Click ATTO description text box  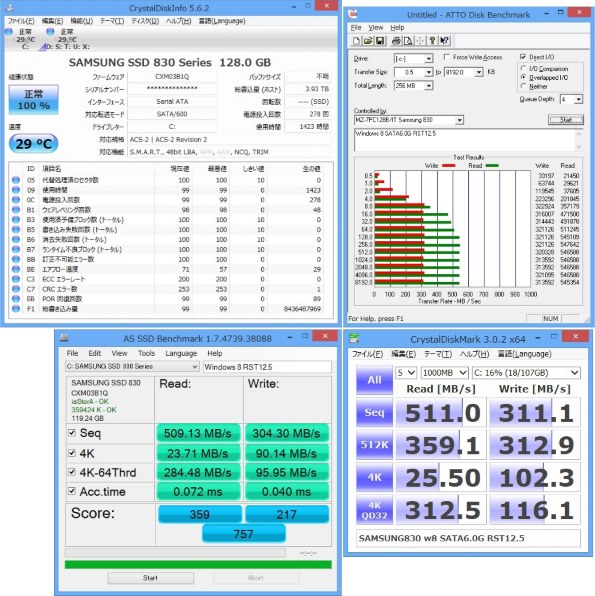465,140
